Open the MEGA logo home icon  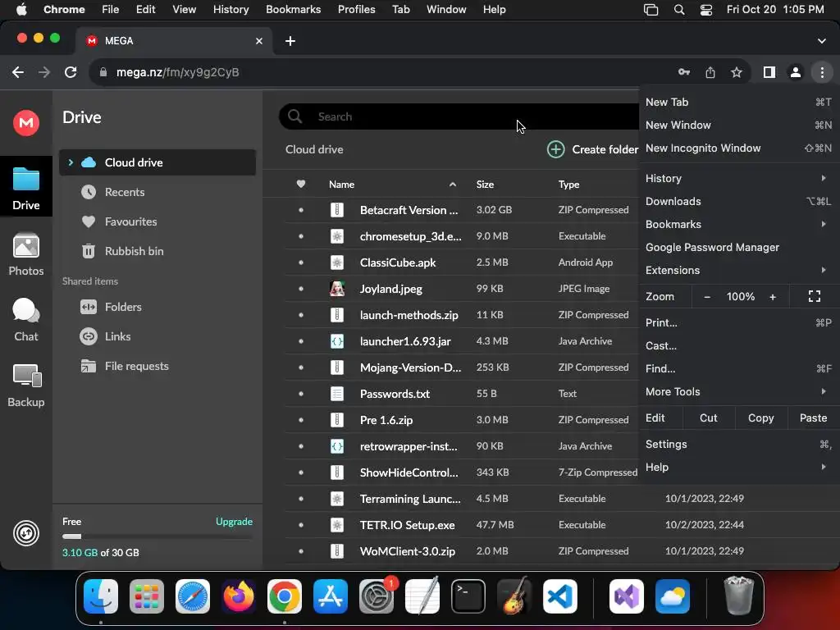pyautogui.click(x=26, y=123)
